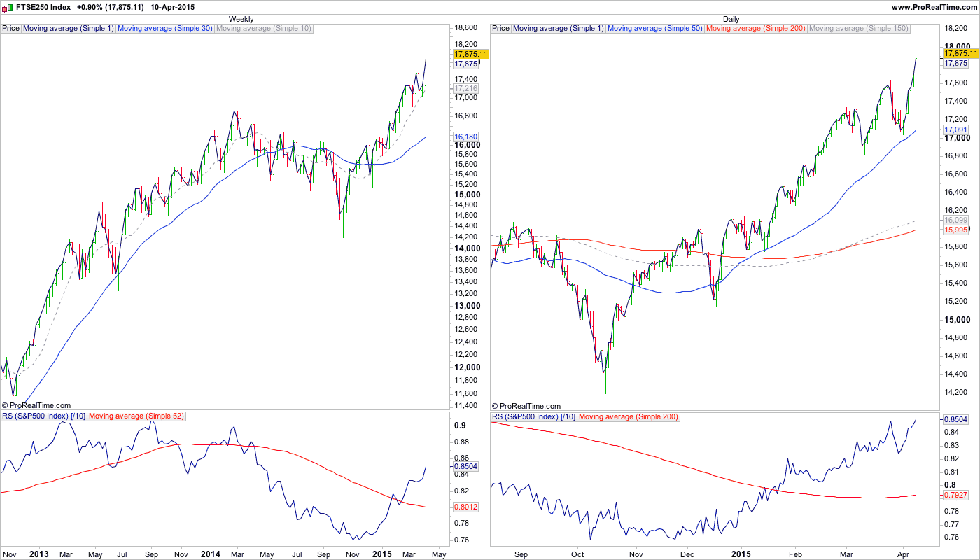Click the 2015 label on Daily time axis
The image size is (980, 560).
(x=742, y=554)
